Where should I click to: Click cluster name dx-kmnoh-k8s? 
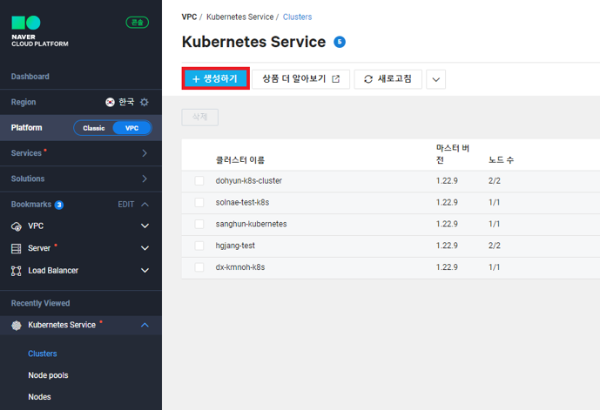[240, 267]
